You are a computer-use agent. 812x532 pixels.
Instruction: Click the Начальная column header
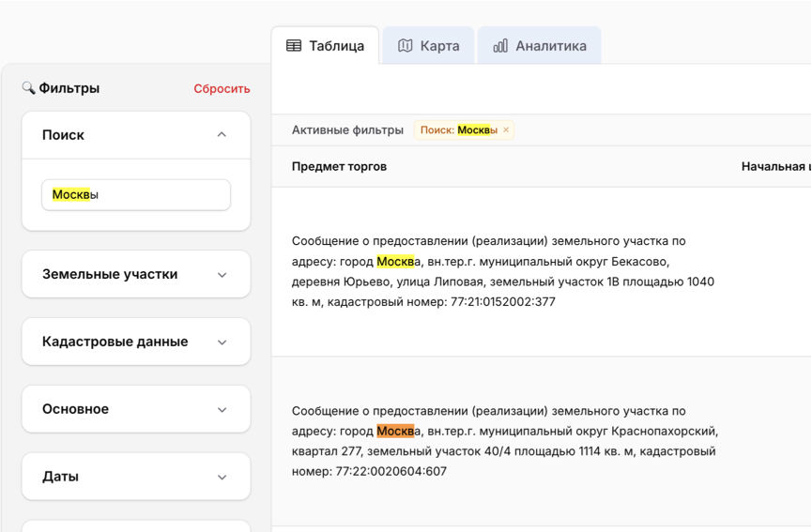pos(774,167)
